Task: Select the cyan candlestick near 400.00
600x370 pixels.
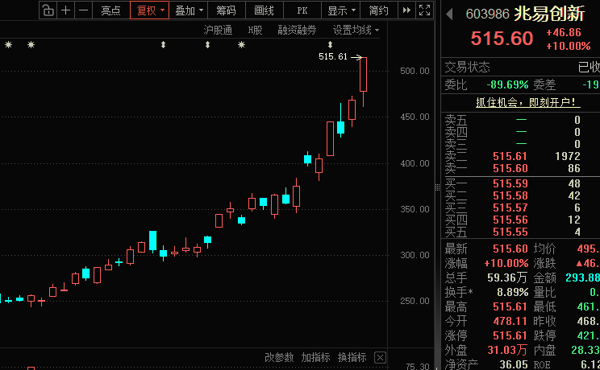Action: [308, 159]
